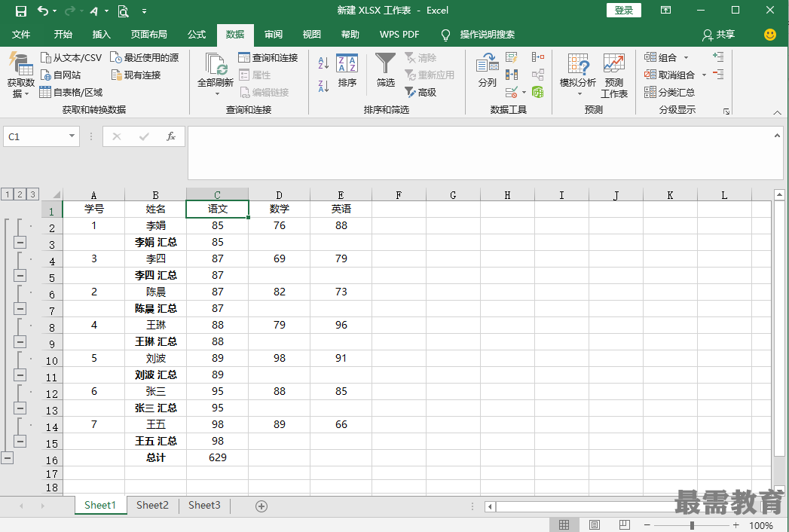Image resolution: width=789 pixels, height=532 pixels.
Task: Add a new sheet with plus button
Action: pos(261,506)
